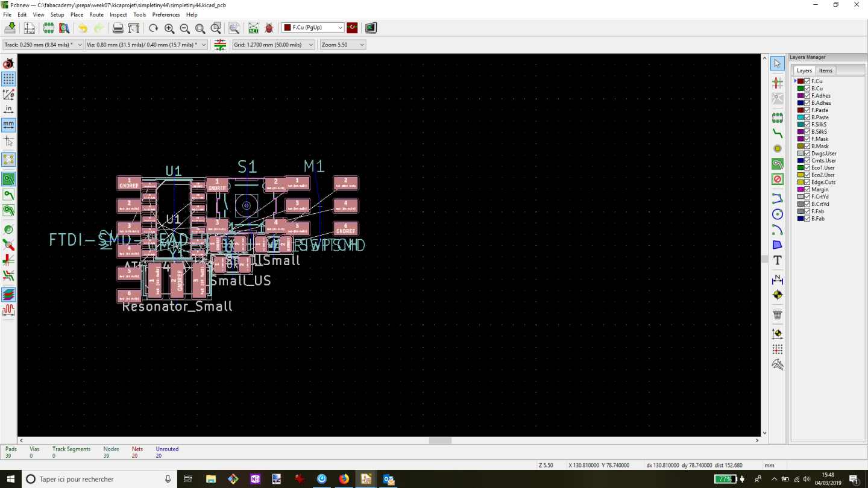Open the Grid size dropdown

[274, 45]
